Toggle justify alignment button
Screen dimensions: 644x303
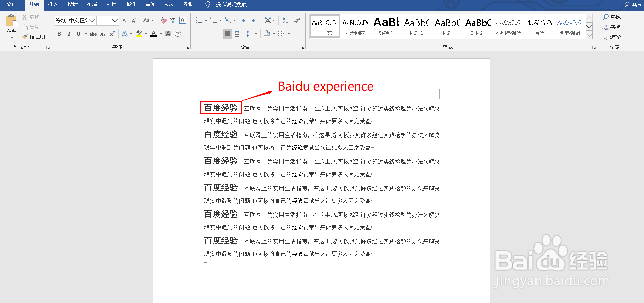[227, 34]
